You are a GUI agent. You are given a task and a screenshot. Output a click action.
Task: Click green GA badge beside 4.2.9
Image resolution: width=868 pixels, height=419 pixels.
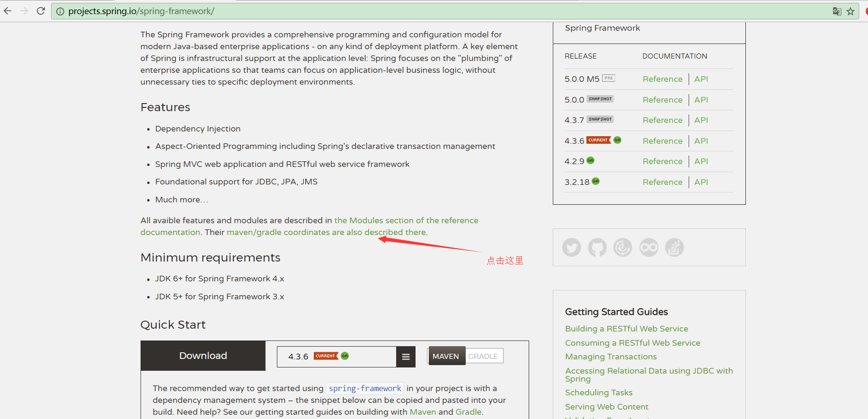click(x=590, y=160)
